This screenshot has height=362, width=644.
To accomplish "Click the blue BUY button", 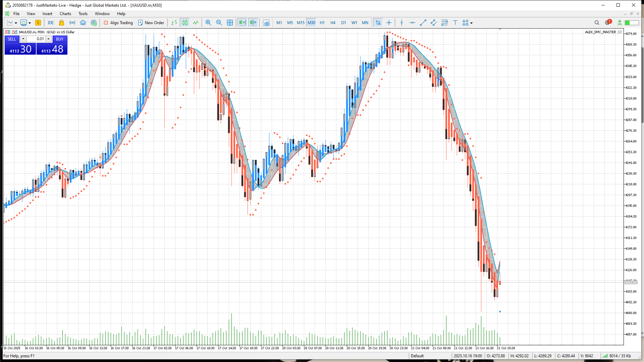I will click(x=60, y=39).
